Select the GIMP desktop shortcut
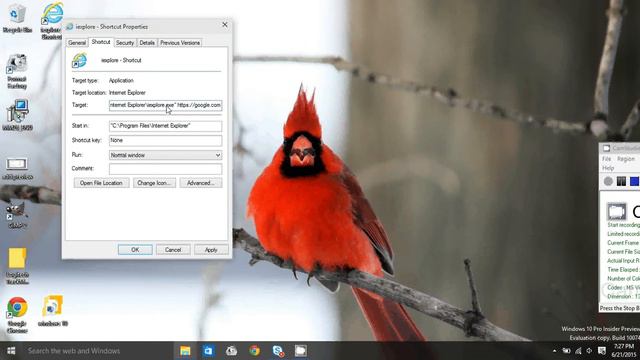Image resolution: width=640 pixels, height=360 pixels. [x=17, y=215]
